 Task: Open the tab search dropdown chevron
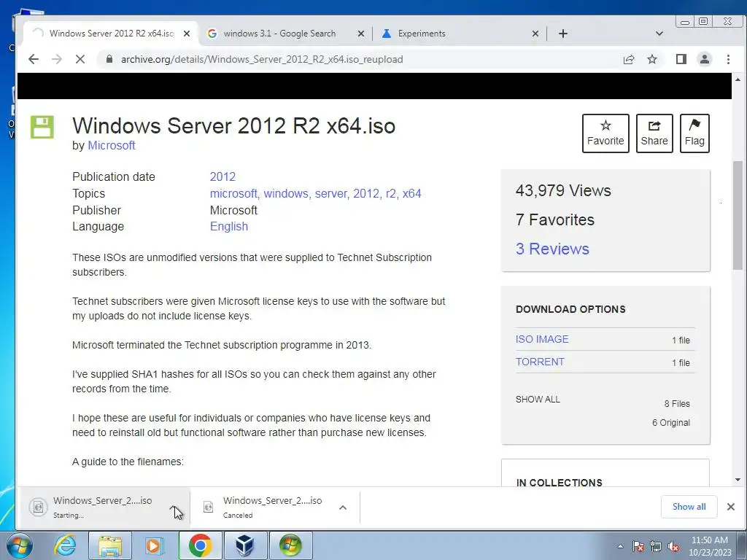659,34
